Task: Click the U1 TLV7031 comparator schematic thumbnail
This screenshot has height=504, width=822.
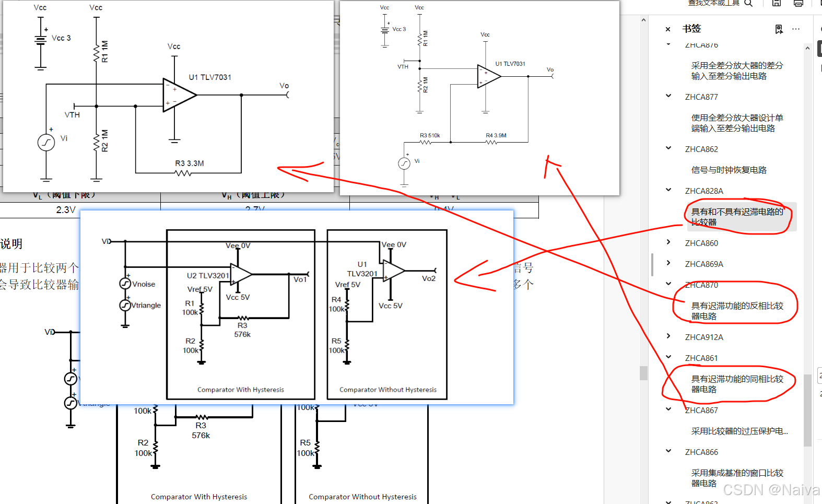Action: 168,96
